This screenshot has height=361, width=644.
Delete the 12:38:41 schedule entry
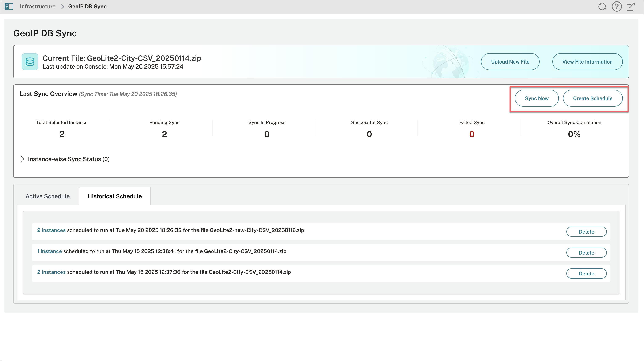[586, 253]
